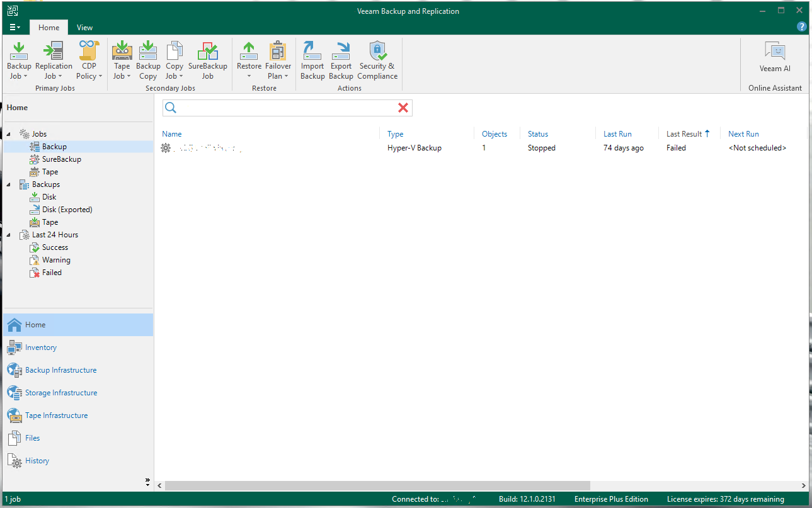The width and height of the screenshot is (812, 508).
Task: Go to the History view
Action: coord(37,461)
